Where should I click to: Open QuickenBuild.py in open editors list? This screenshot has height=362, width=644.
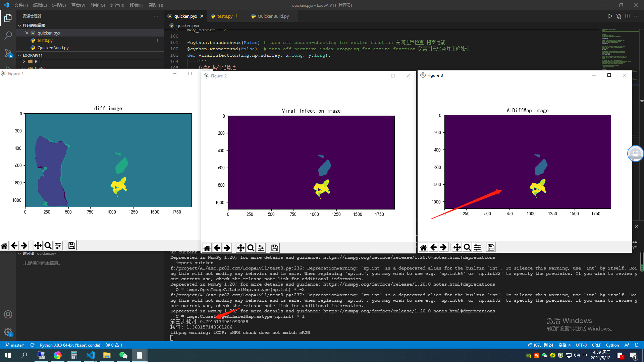(x=53, y=48)
